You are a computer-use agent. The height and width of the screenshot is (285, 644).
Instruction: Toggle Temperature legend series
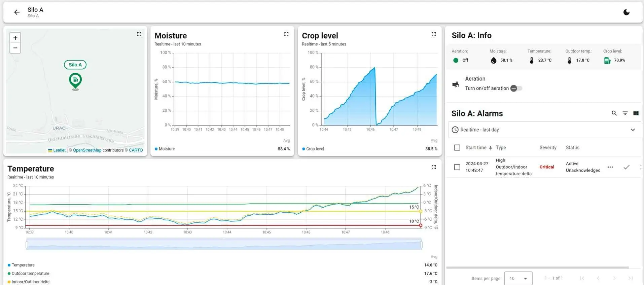[21, 265]
